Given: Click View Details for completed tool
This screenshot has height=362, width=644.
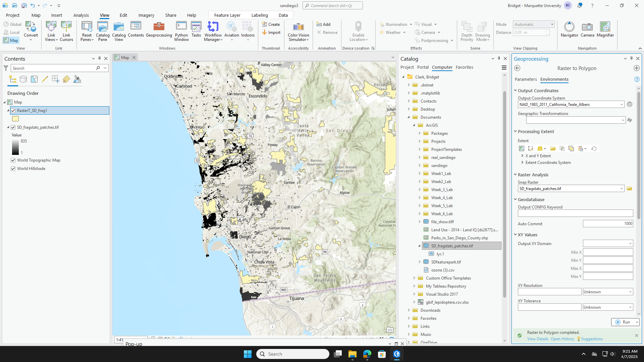Looking at the screenshot, I should pos(538,339).
